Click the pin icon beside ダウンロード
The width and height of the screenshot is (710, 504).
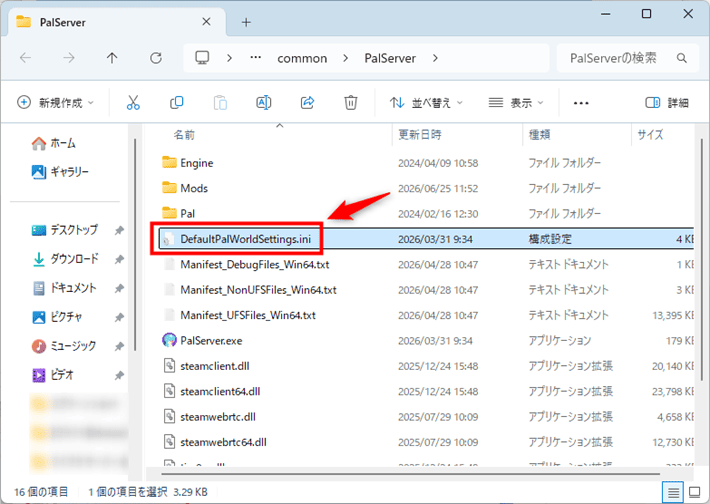pos(119,259)
